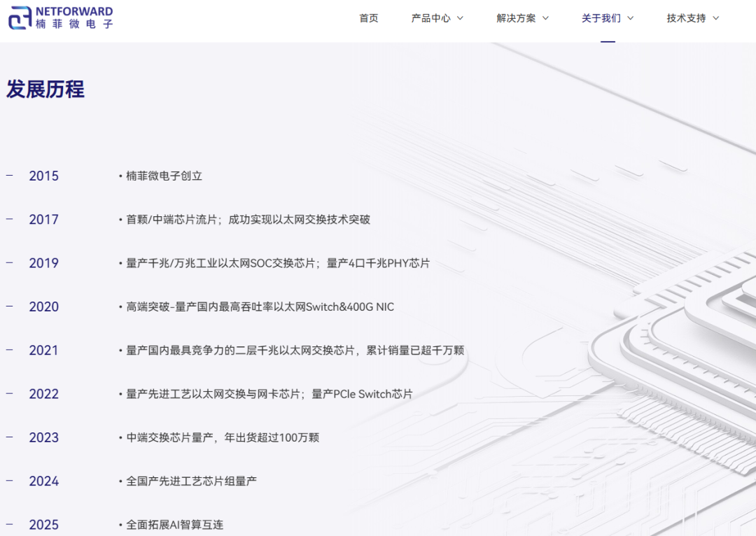756x536 pixels.
Task: Click the 量产PCIe Switch芯片 milestone entry
Action: (x=362, y=395)
